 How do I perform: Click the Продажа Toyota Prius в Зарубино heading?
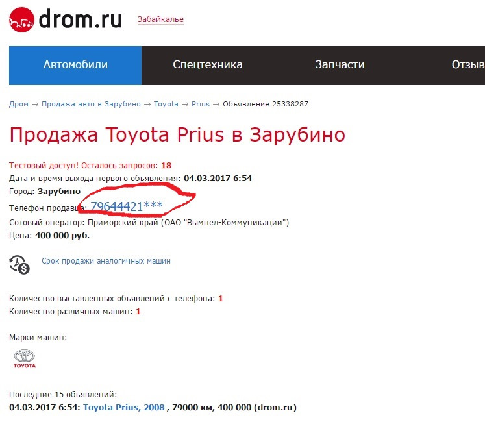177,135
